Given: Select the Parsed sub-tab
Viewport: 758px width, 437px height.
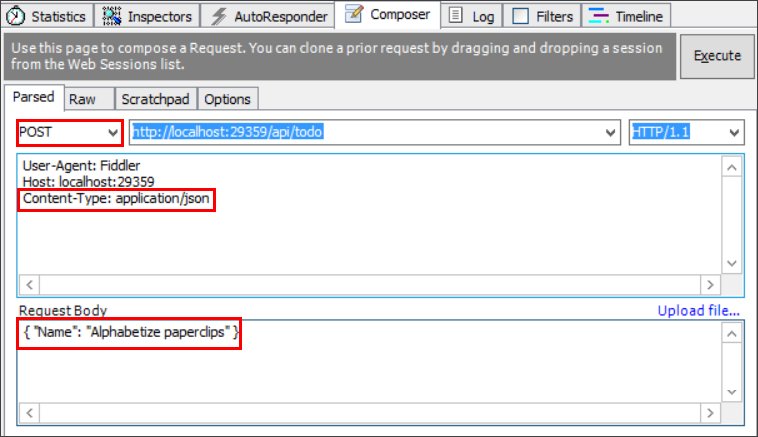Looking at the screenshot, I should [33, 97].
